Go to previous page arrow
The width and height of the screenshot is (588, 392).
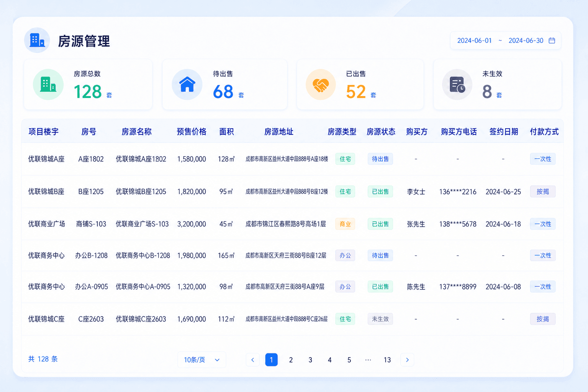point(252,360)
